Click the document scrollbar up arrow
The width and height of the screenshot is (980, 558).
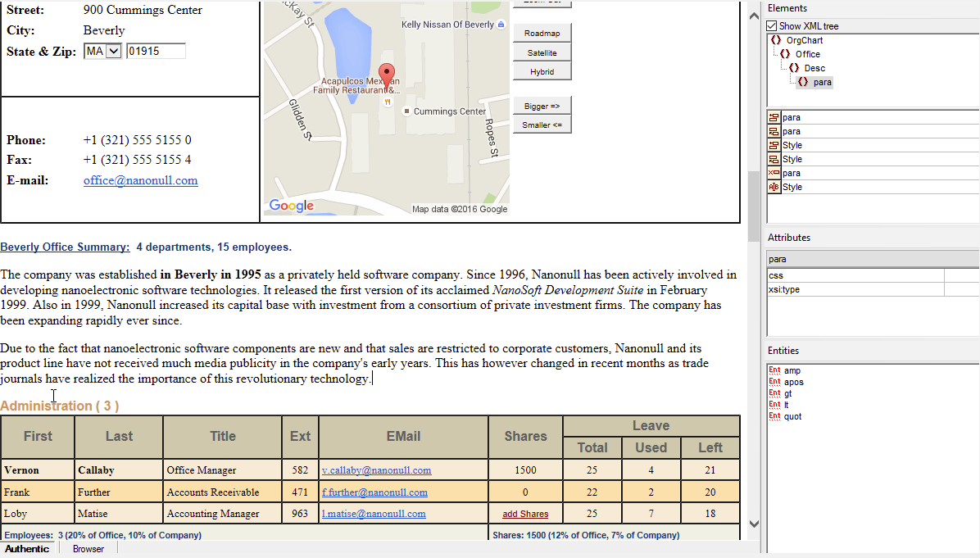[754, 16]
